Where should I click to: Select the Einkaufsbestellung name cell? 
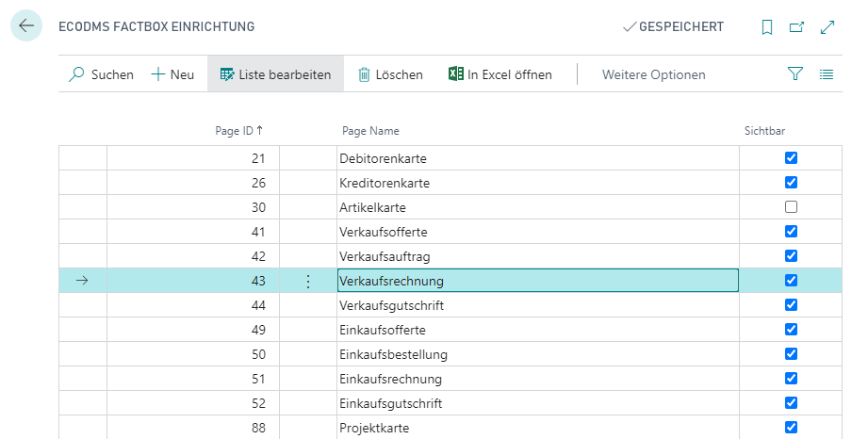click(x=537, y=354)
